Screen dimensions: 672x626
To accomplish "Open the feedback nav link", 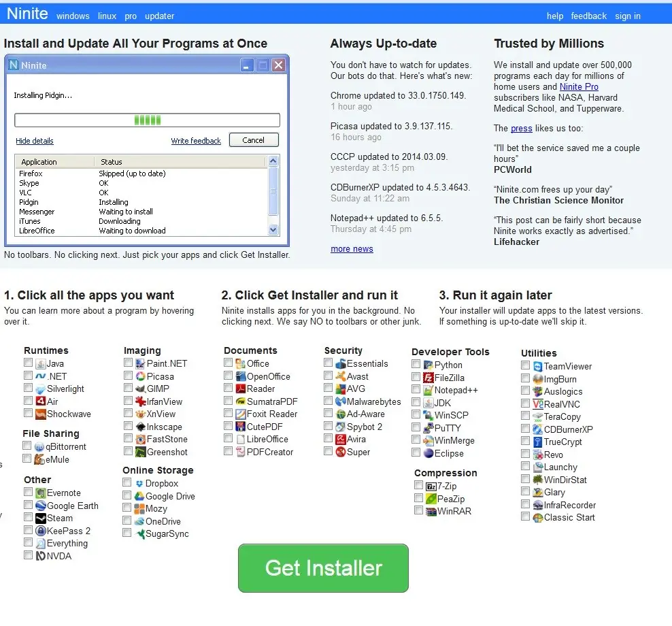I will coord(589,16).
